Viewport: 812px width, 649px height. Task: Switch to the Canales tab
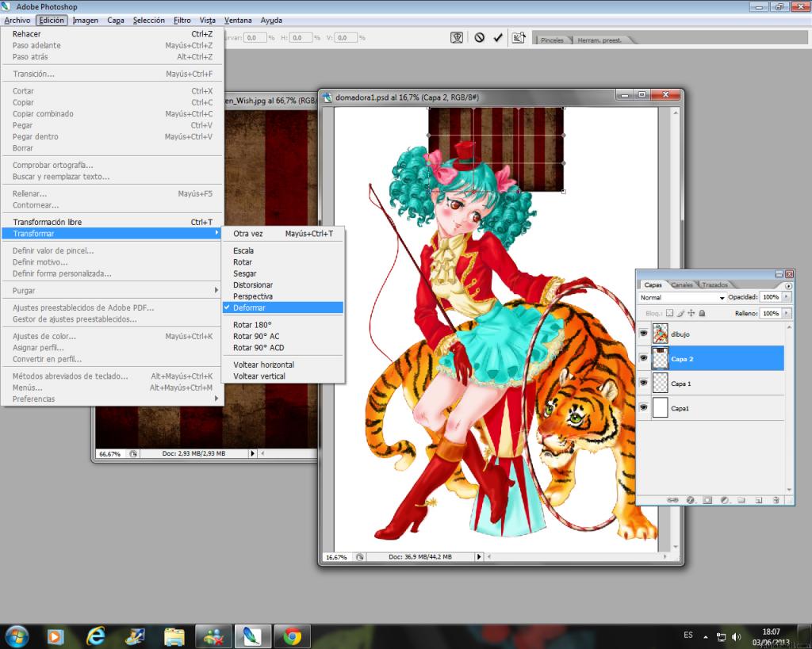pyautogui.click(x=681, y=285)
